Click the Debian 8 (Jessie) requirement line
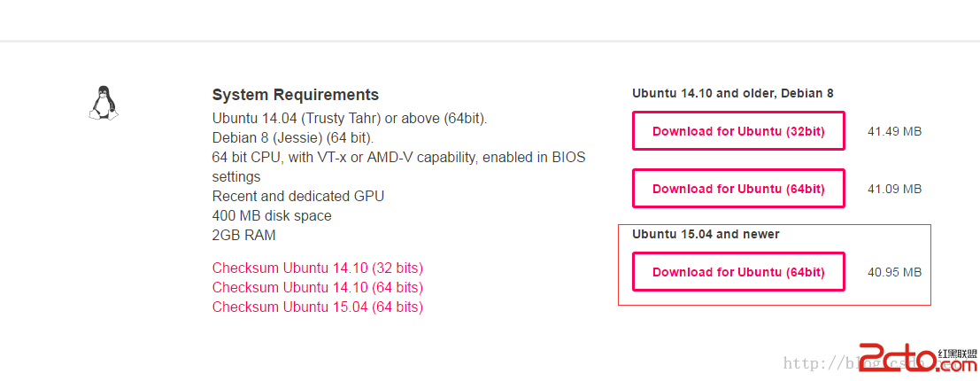 pos(293,137)
